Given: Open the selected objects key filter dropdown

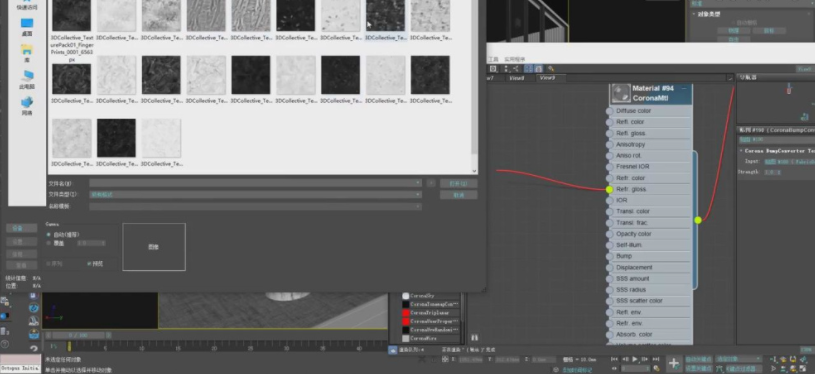Looking at the screenshot, I should coord(739,359).
